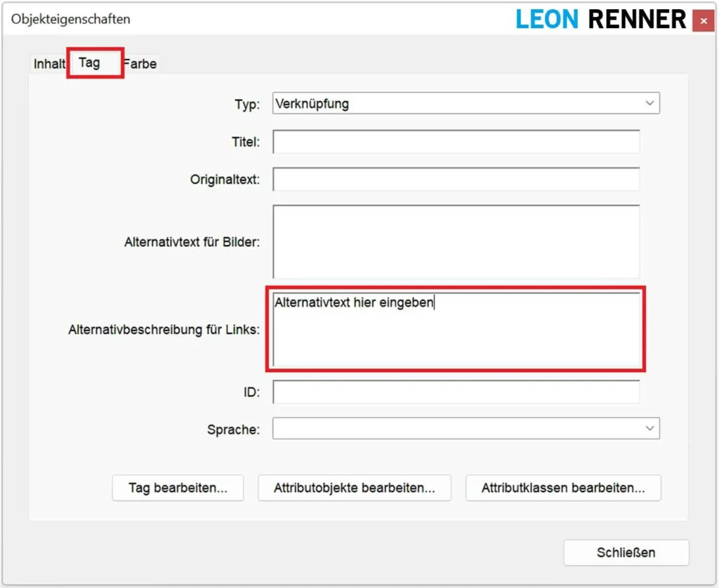The image size is (719, 588).
Task: Click the Alternativbeschreibung für Links text box
Action: (x=456, y=329)
